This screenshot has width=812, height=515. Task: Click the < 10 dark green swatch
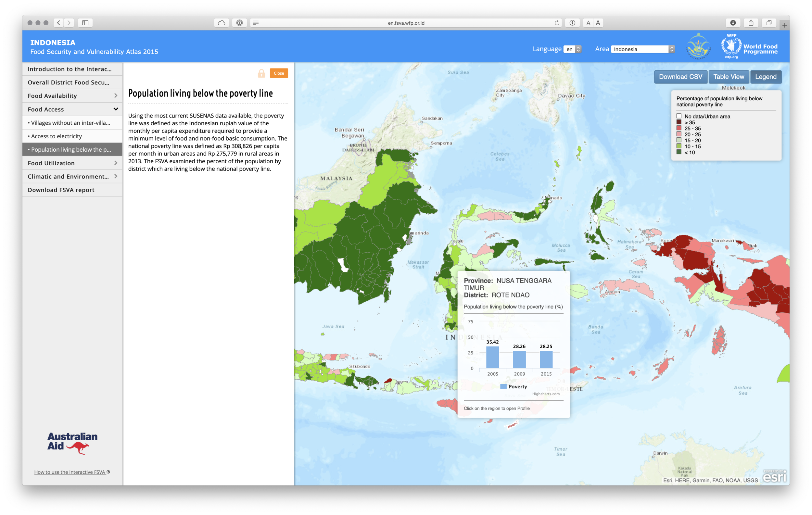tap(679, 152)
